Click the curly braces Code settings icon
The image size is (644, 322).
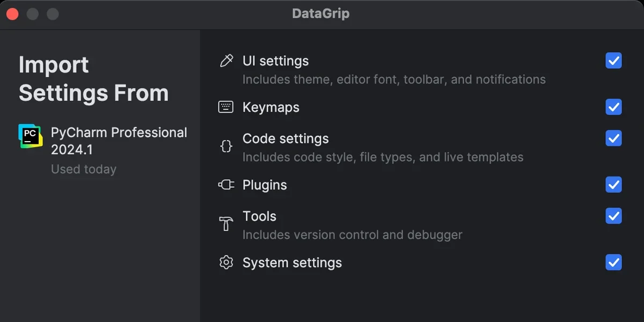[x=226, y=146]
